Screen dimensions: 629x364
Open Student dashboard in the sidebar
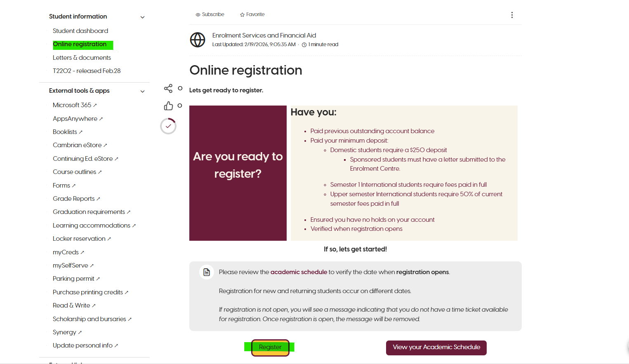[x=80, y=31]
